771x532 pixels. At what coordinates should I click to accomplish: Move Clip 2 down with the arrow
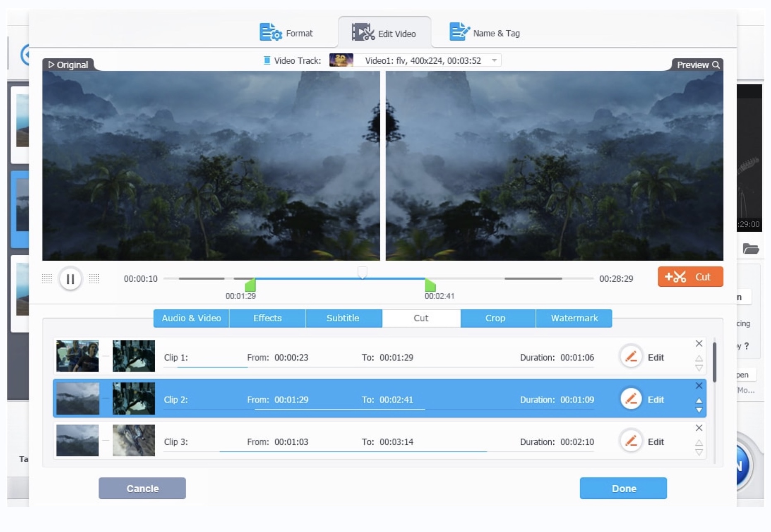[699, 410]
